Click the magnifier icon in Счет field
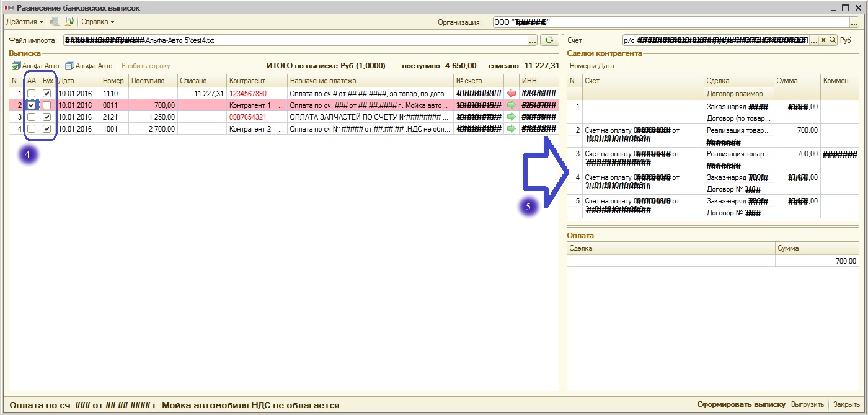868x415 pixels. [x=833, y=40]
